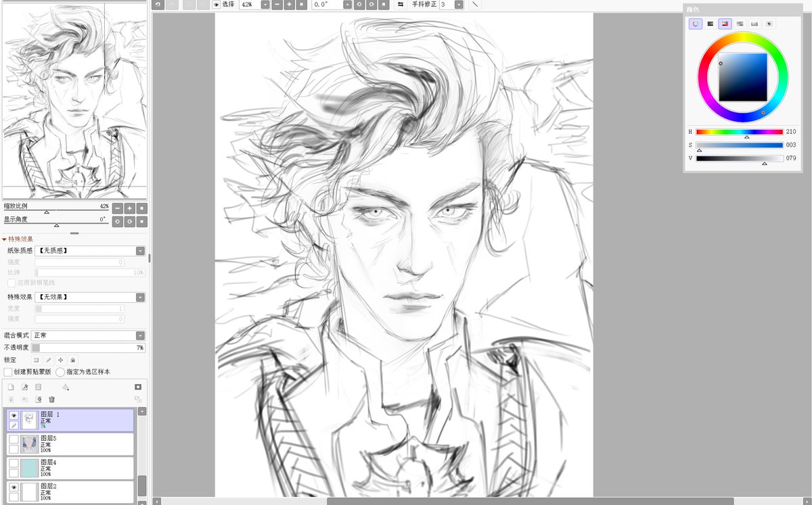Zoom out with top toolbar minus button

[x=277, y=5]
